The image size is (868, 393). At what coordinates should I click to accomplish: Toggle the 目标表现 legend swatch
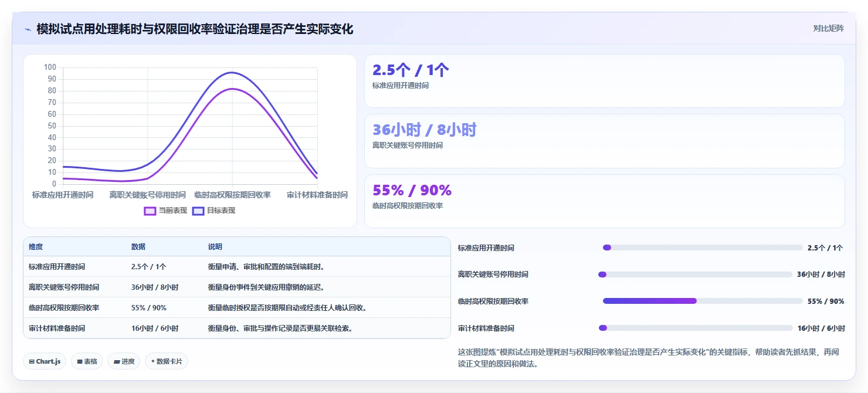198,211
